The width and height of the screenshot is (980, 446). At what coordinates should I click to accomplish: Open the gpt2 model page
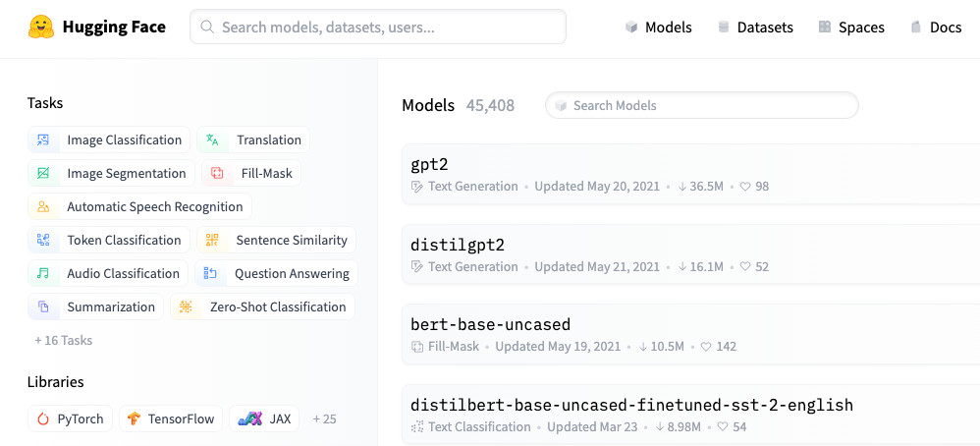tap(429, 164)
